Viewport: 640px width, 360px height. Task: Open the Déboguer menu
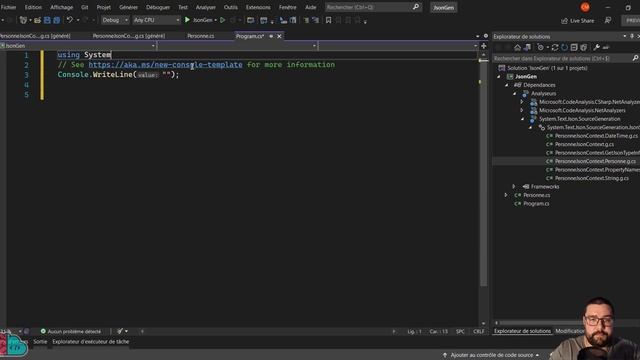158,7
